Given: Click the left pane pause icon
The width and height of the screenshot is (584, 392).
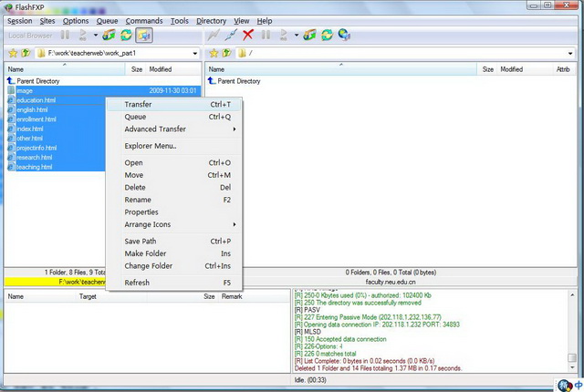Looking at the screenshot, I should pos(65,35).
